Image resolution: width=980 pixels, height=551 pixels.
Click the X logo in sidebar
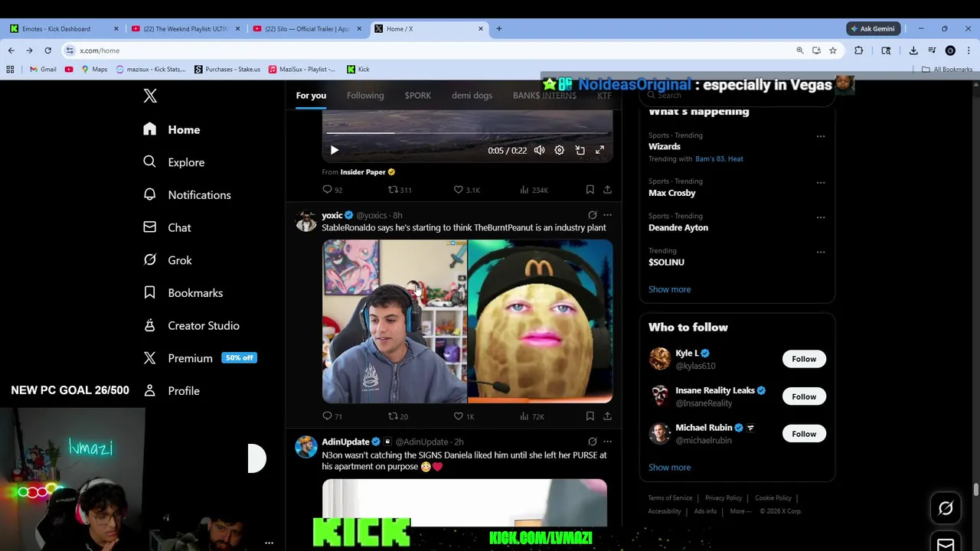click(x=150, y=96)
